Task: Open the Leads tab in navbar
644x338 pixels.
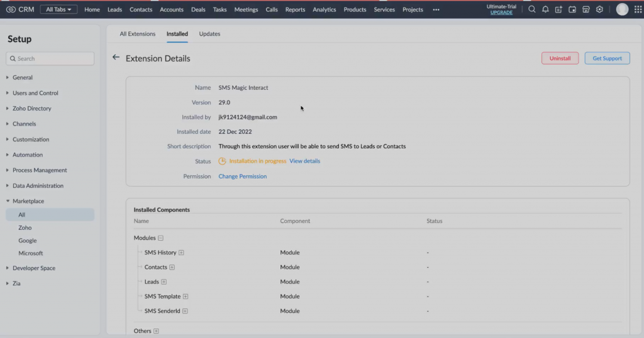Action: tap(114, 9)
